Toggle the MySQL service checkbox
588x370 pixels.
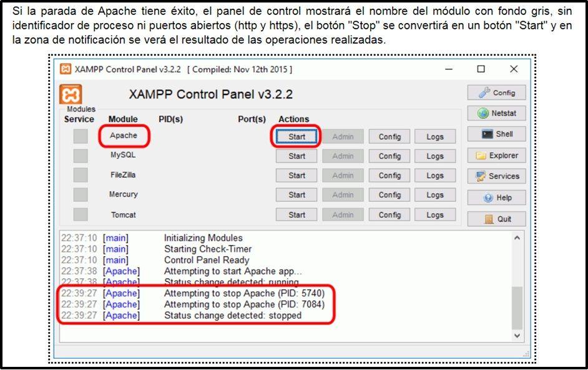pos(81,156)
